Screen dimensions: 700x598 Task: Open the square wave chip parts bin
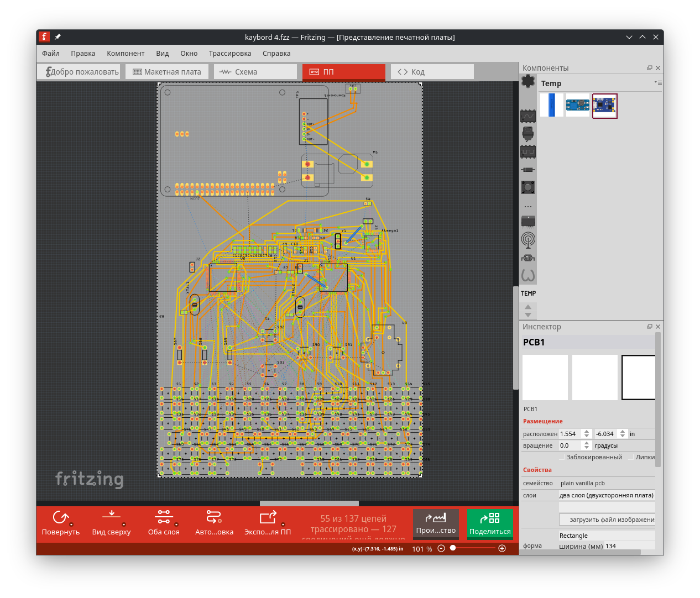[x=528, y=152]
